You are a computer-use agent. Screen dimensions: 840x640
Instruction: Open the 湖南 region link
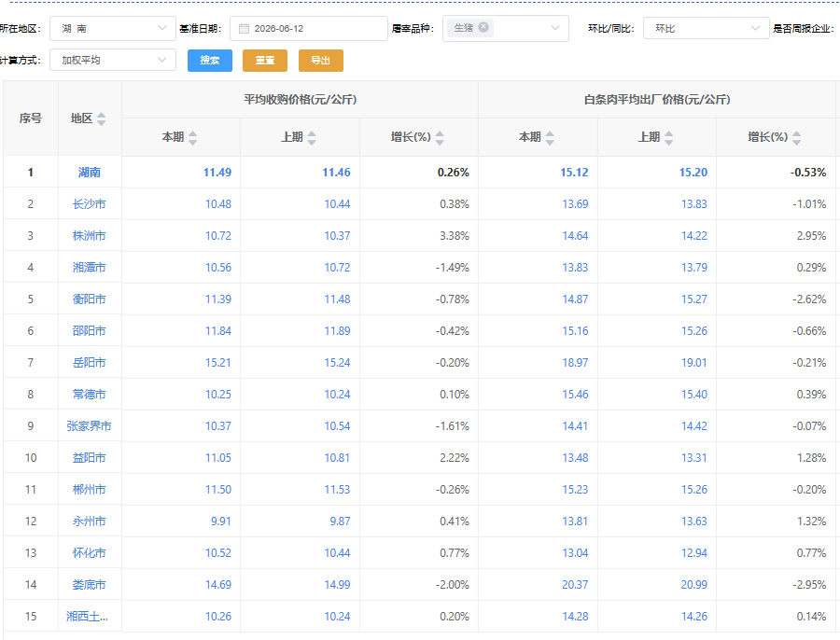[x=90, y=173]
